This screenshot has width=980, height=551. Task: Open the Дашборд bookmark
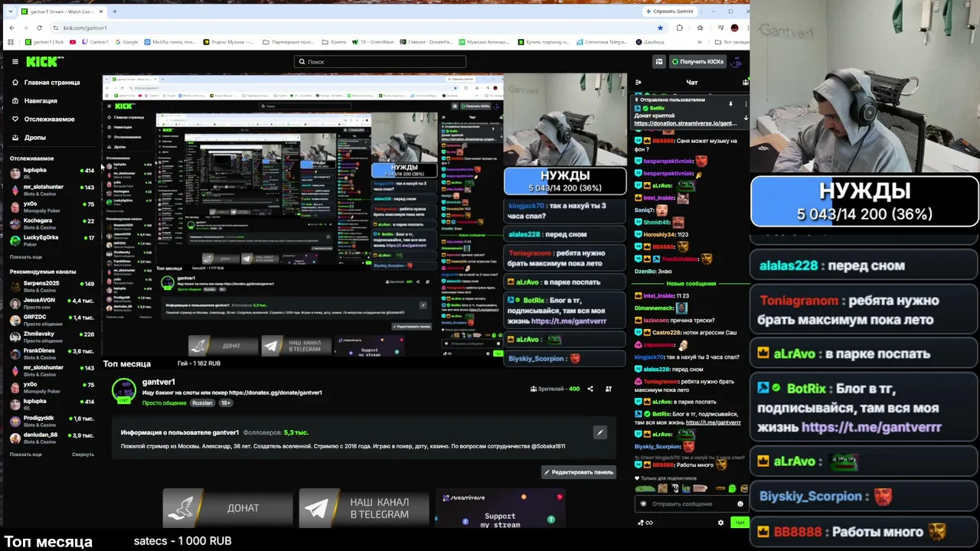coord(649,42)
